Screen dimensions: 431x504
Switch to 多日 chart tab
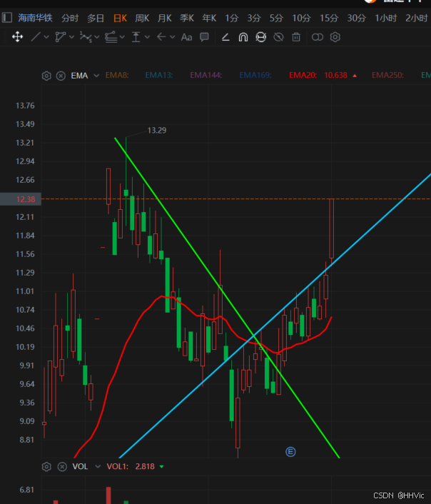pyautogui.click(x=96, y=18)
